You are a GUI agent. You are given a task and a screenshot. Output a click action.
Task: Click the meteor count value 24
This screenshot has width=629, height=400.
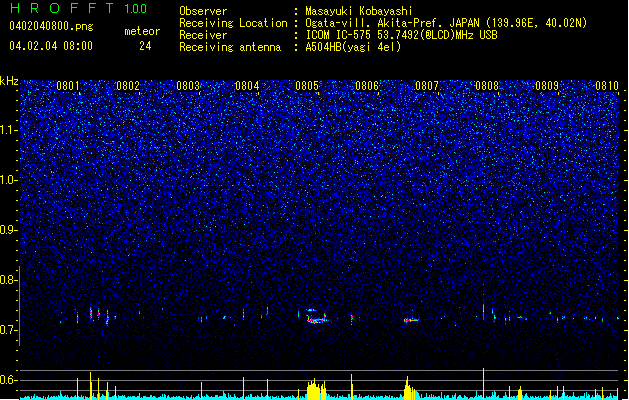point(145,46)
